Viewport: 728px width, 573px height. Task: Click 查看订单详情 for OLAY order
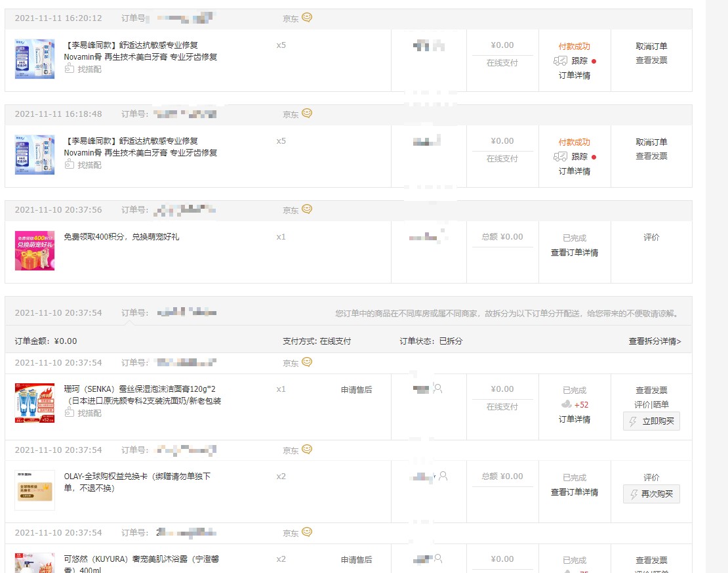coord(575,492)
